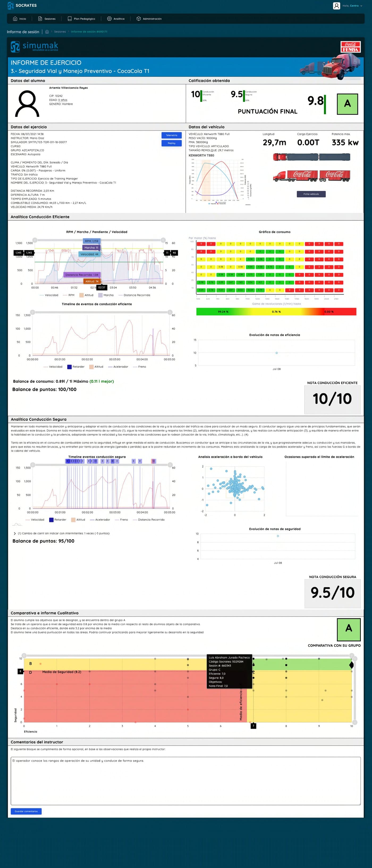The image size is (372, 868).
Task: Toggle Freno in the conducción eficiente timeline legend
Action: (139, 367)
